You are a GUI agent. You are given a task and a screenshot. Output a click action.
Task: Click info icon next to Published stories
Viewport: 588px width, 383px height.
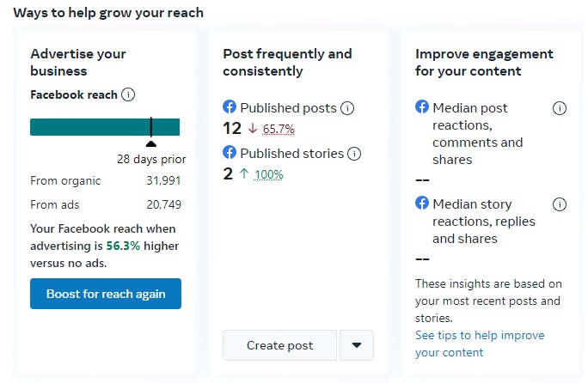click(354, 154)
